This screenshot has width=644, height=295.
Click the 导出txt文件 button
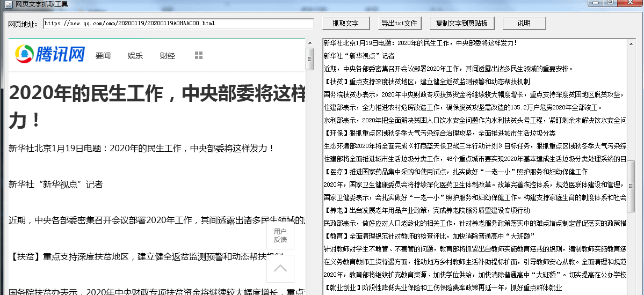point(399,24)
